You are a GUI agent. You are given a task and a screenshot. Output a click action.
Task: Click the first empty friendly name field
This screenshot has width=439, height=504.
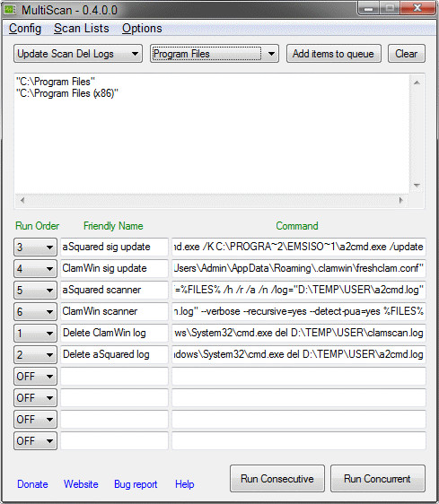point(114,376)
